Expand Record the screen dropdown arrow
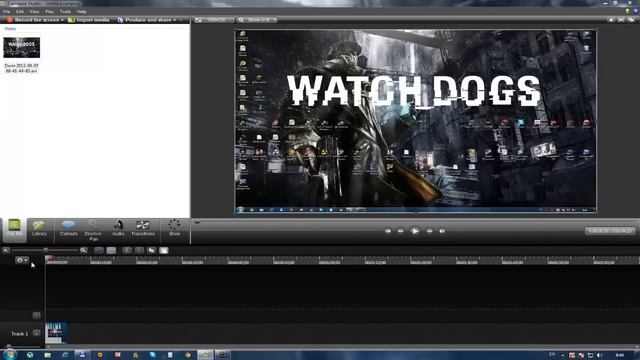The height and width of the screenshot is (360, 640). coord(62,20)
